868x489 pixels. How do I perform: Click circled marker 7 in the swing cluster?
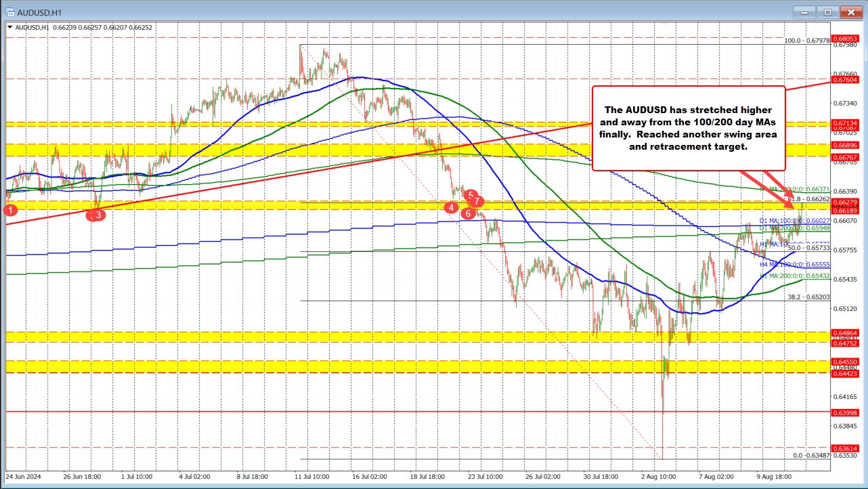(x=477, y=201)
